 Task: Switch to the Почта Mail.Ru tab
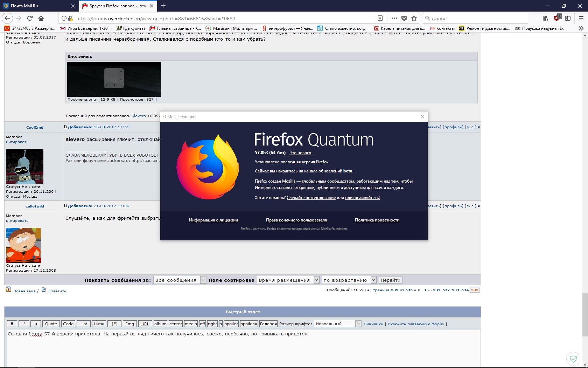coord(39,6)
